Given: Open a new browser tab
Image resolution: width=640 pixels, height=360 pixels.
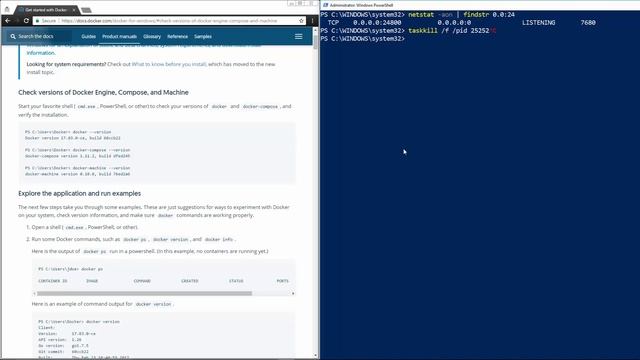Looking at the screenshot, I should pos(86,10).
